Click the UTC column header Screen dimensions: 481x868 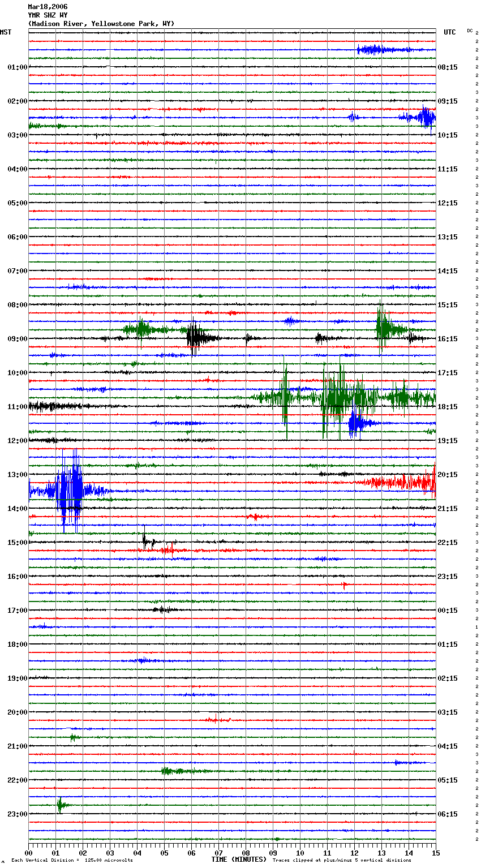click(x=449, y=32)
